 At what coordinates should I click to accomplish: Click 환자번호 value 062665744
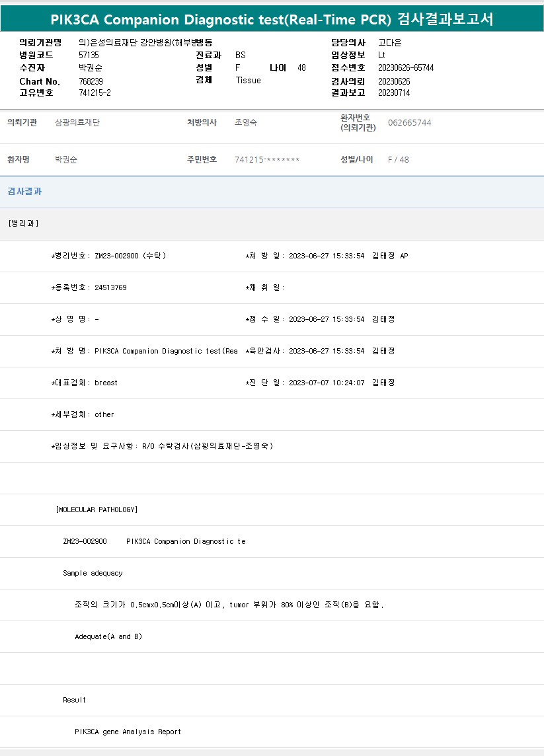[x=409, y=123]
